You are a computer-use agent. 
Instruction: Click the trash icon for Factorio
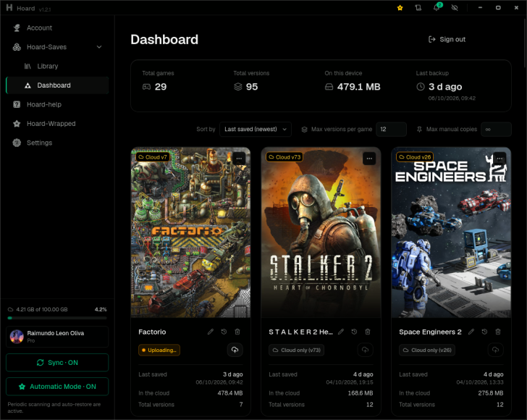[237, 332]
